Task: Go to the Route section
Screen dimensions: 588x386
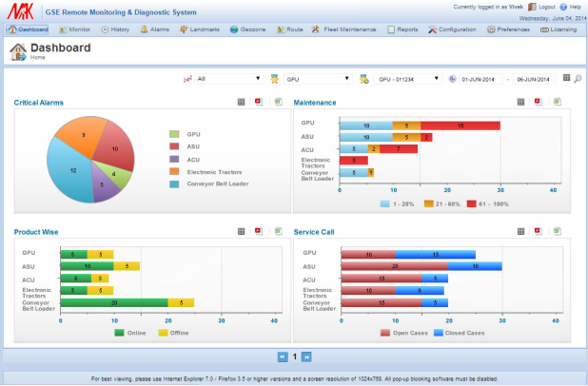Action: click(290, 29)
